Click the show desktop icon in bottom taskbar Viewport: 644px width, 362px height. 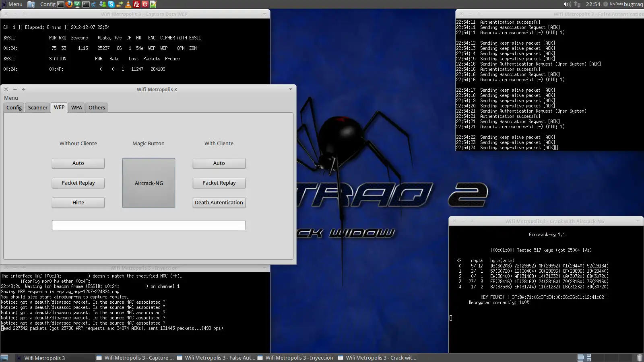(x=4, y=358)
